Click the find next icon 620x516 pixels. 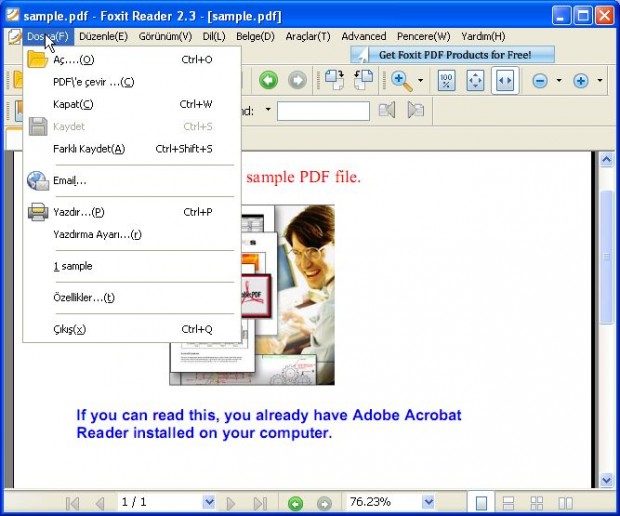tap(416, 110)
